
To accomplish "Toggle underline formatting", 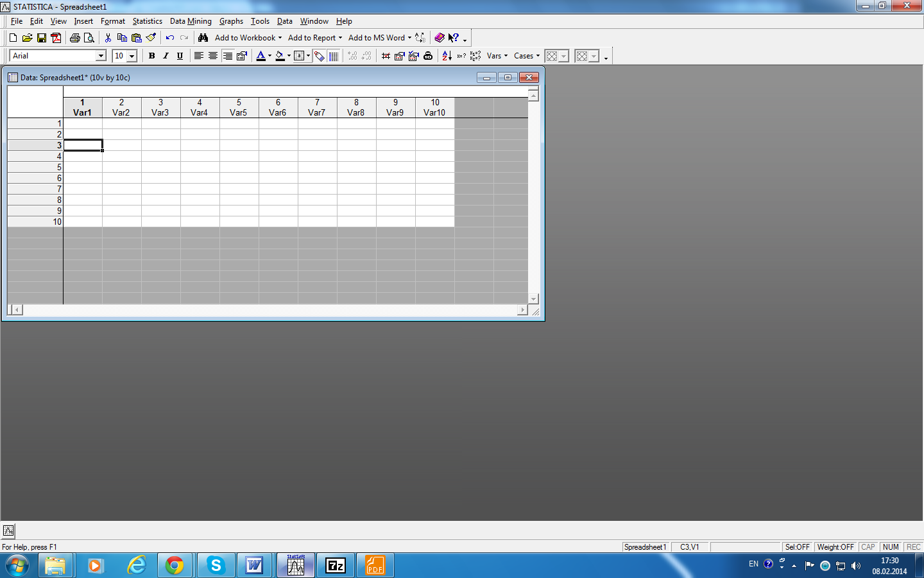I will [180, 56].
